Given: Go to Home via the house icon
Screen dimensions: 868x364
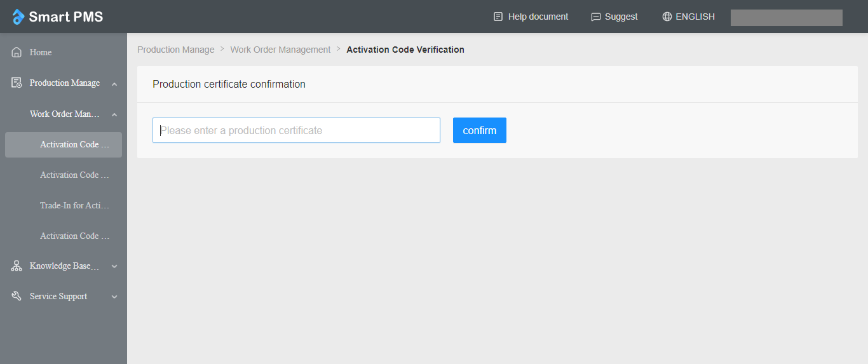Looking at the screenshot, I should (x=17, y=52).
